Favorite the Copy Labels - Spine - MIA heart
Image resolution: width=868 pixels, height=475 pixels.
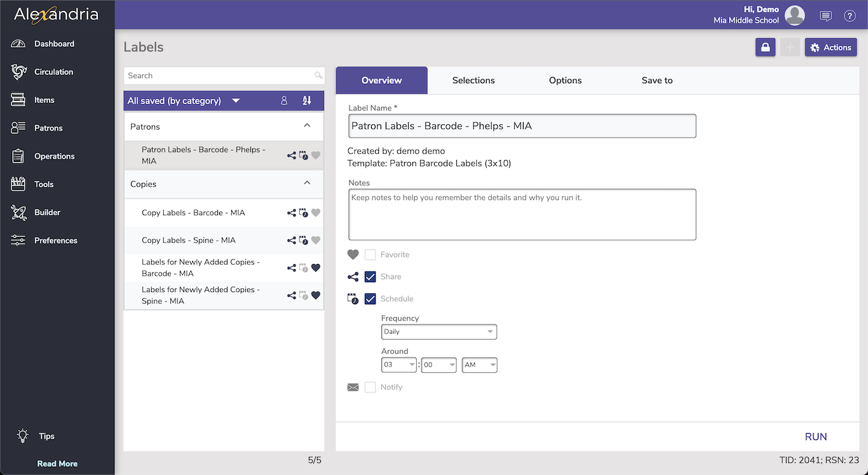click(x=316, y=241)
